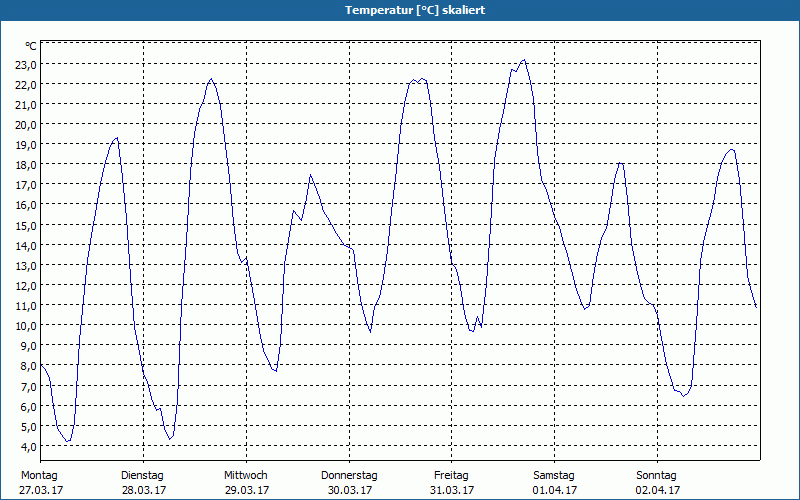
Task: Select the Freitag 31.03.17 date label
Action: pyautogui.click(x=452, y=483)
